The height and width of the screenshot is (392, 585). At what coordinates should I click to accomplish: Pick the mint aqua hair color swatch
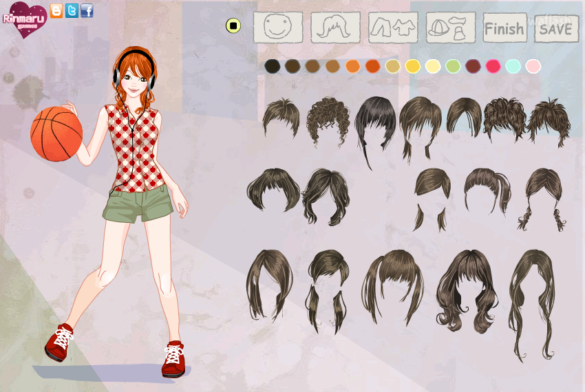click(513, 67)
